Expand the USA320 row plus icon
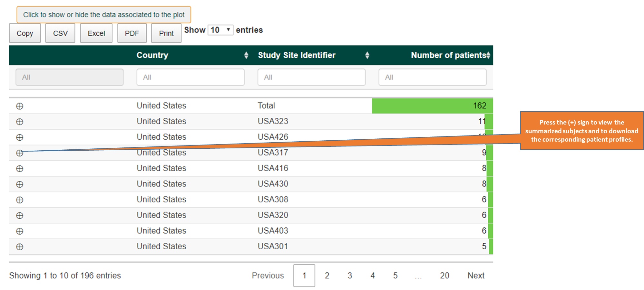The width and height of the screenshot is (644, 290). (20, 215)
